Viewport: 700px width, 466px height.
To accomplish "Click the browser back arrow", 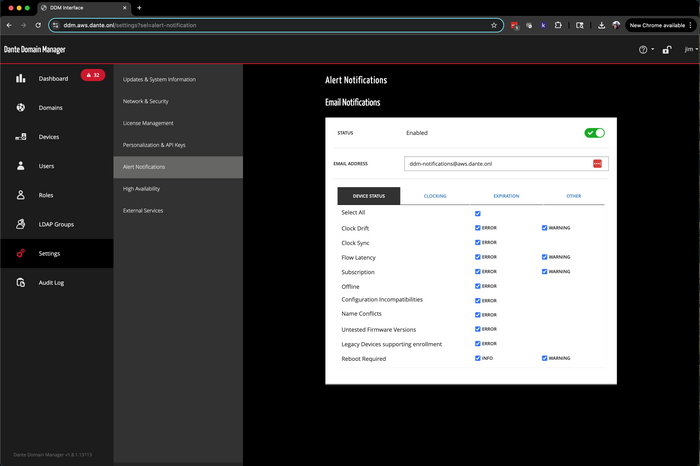I will 9,25.
